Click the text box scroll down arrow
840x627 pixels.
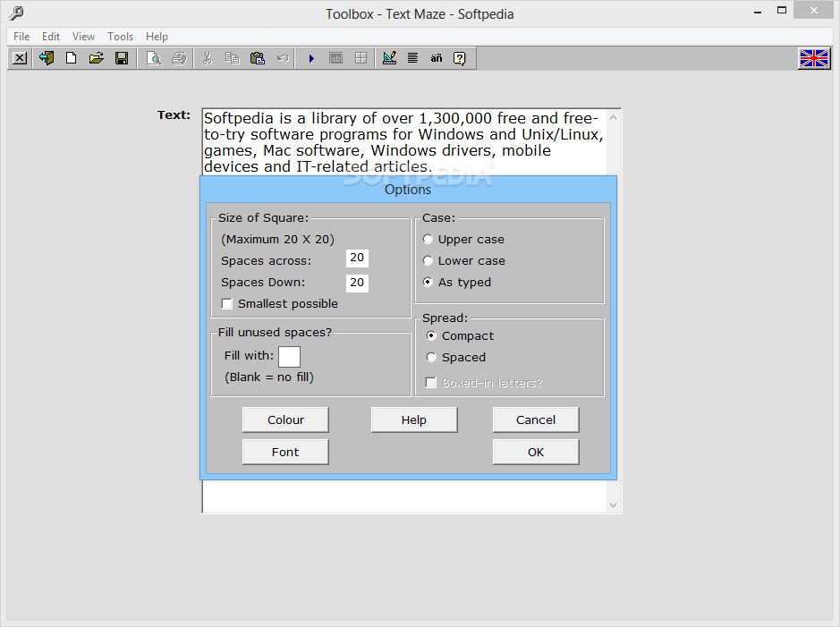(614, 505)
